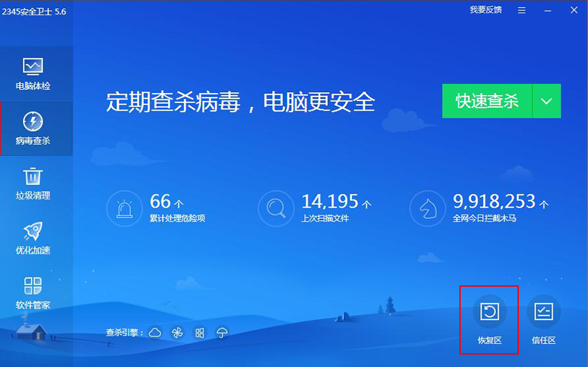Open the 我要反馈 feedback link
This screenshot has height=367, width=588.
(486, 10)
